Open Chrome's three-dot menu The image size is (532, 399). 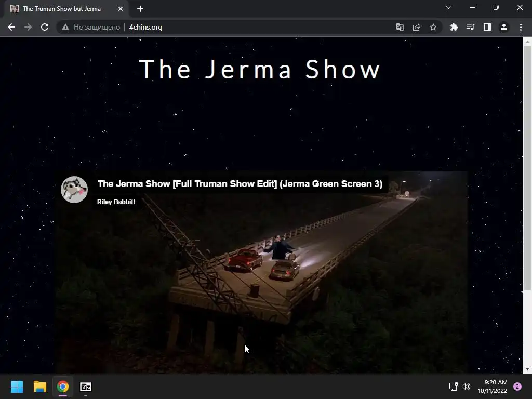click(521, 27)
